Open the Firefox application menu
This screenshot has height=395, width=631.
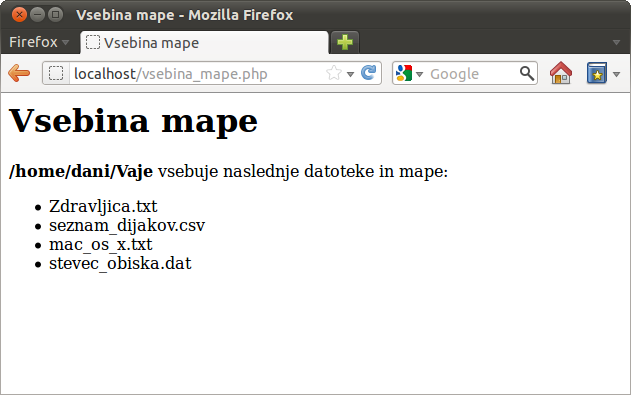[x=39, y=42]
